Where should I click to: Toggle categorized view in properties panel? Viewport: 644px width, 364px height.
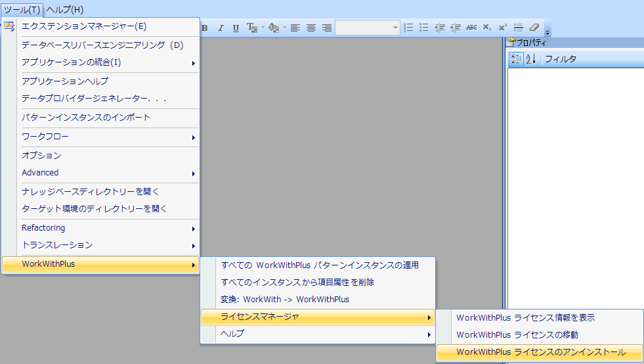click(x=516, y=59)
